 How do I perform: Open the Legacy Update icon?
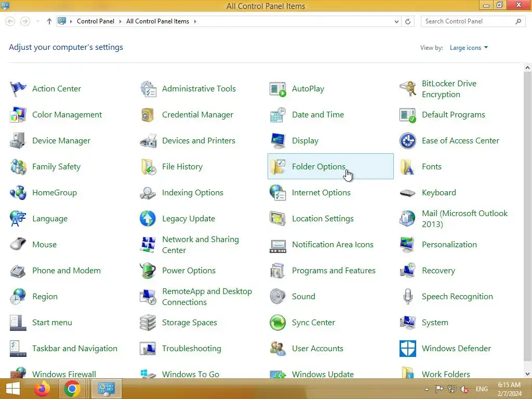pos(148,219)
